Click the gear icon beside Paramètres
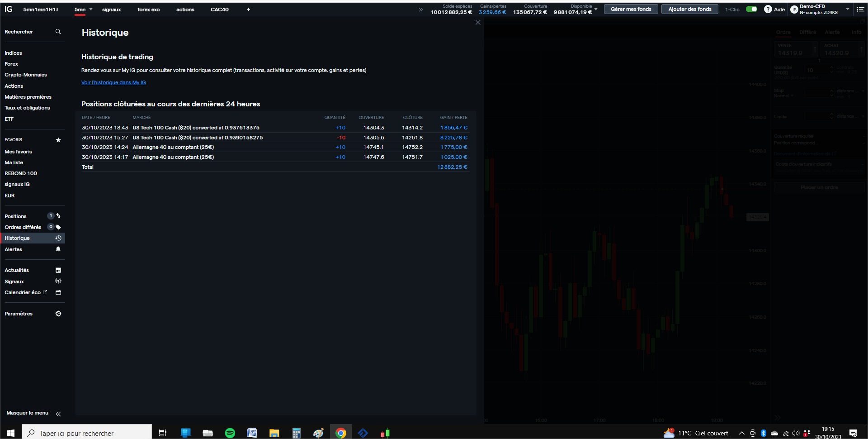Image resolution: width=868 pixels, height=439 pixels. click(x=58, y=314)
